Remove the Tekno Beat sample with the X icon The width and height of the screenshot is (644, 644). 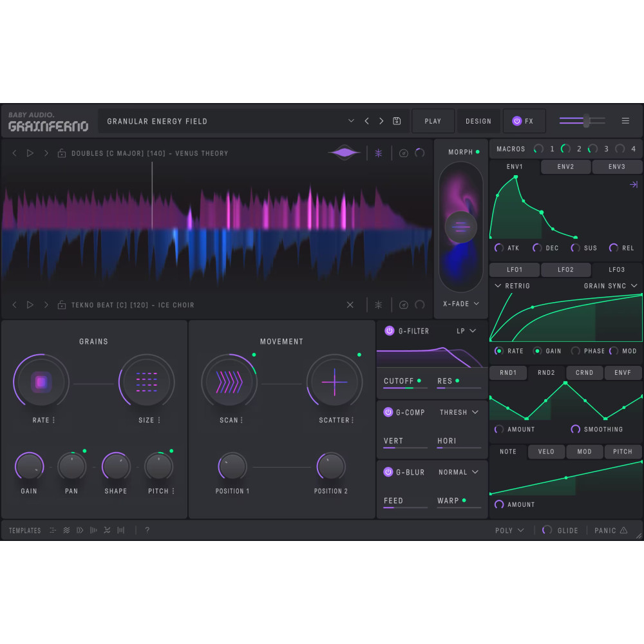coord(350,305)
